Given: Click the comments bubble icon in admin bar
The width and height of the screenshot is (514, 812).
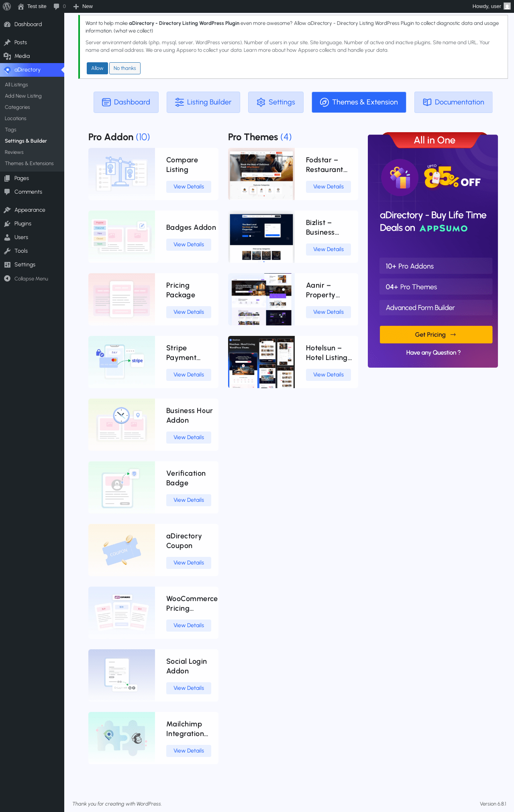Looking at the screenshot, I should click(x=56, y=6).
